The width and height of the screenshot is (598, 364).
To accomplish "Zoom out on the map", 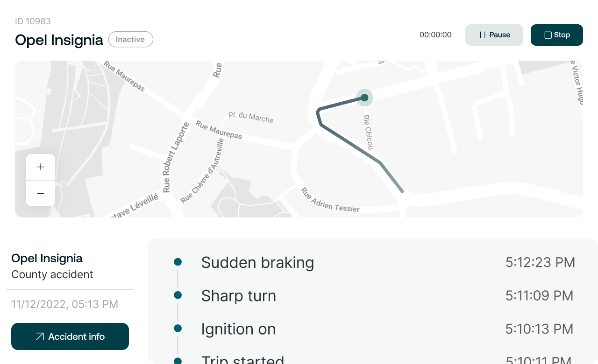I will (x=41, y=193).
